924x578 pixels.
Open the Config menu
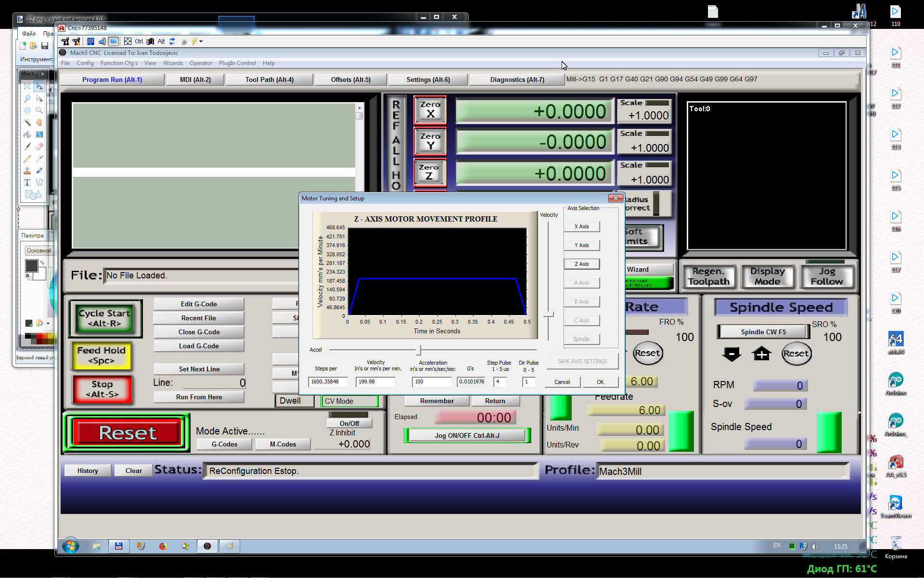(85, 63)
